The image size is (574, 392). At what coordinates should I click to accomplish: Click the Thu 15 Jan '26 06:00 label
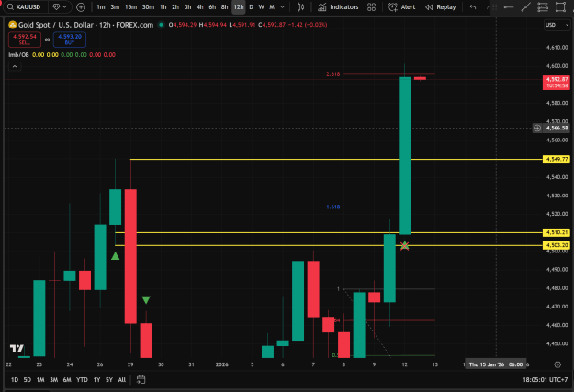(496, 364)
